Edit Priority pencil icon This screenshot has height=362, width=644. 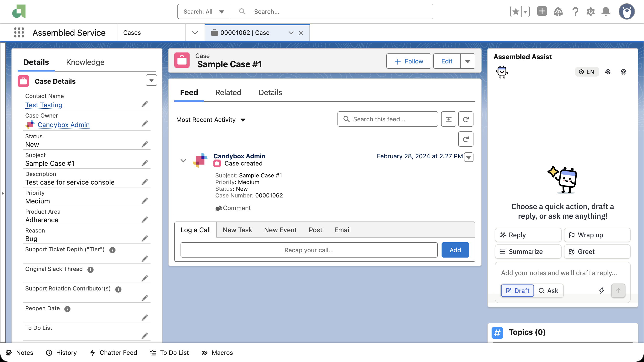(145, 201)
